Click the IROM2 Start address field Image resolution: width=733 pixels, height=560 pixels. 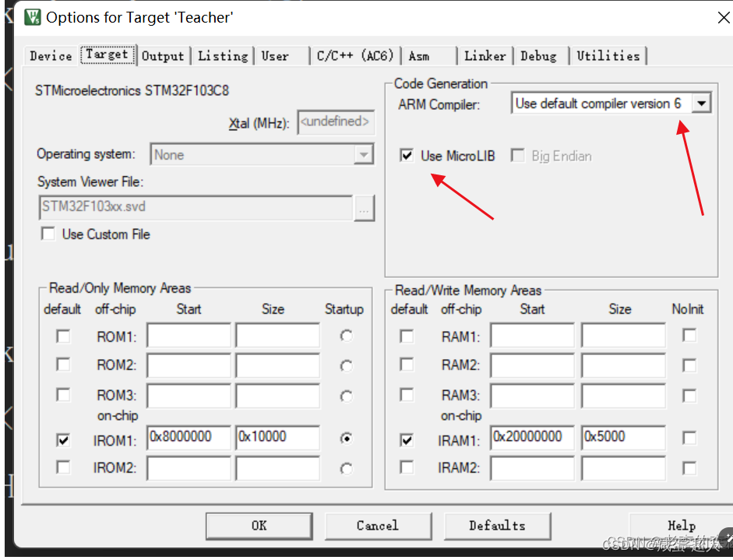[189, 468]
